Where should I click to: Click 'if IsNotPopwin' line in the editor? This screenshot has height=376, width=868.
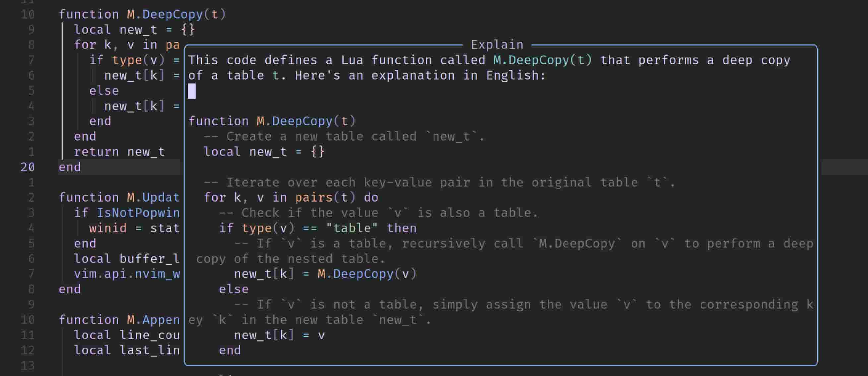pyautogui.click(x=127, y=213)
